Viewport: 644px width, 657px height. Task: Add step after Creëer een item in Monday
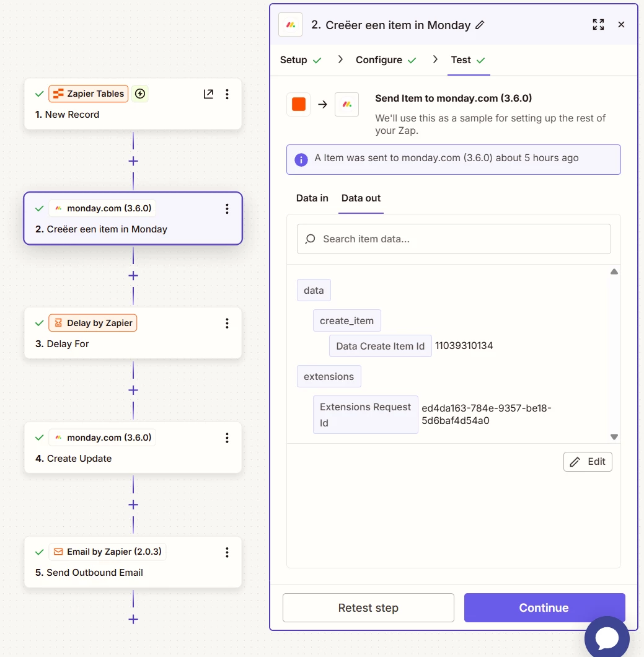(x=133, y=275)
